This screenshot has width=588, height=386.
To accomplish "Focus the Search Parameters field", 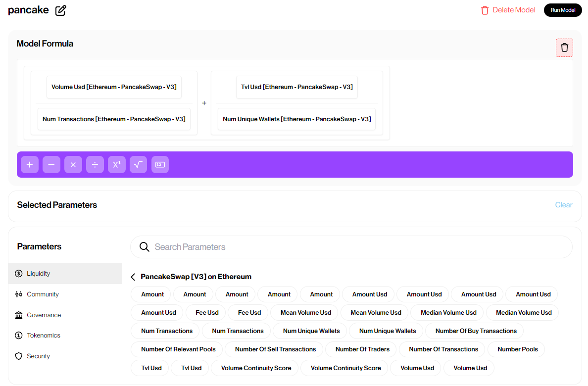I will [351, 247].
